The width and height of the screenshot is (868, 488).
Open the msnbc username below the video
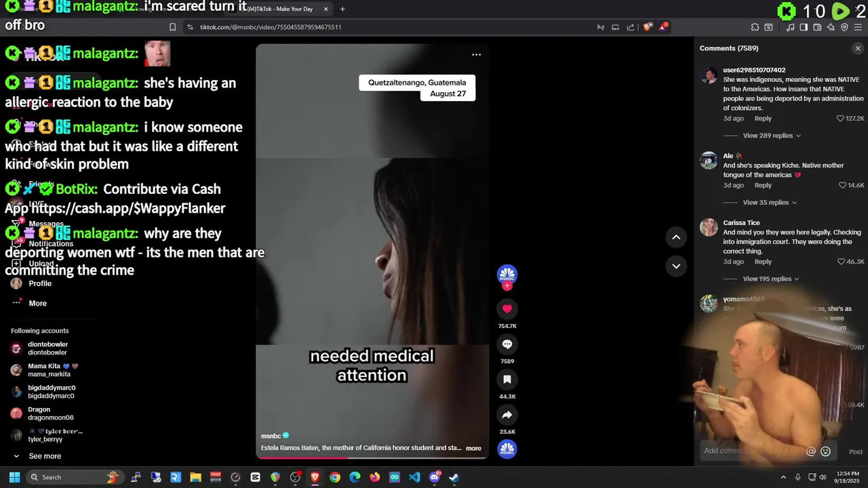[x=271, y=436]
